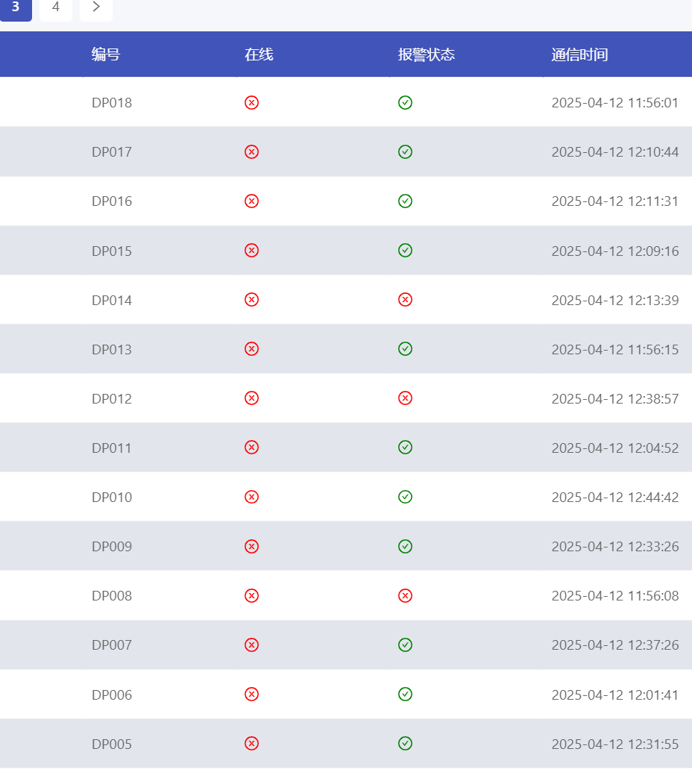Click the 在线 column header
The image size is (692, 784).
pos(259,54)
